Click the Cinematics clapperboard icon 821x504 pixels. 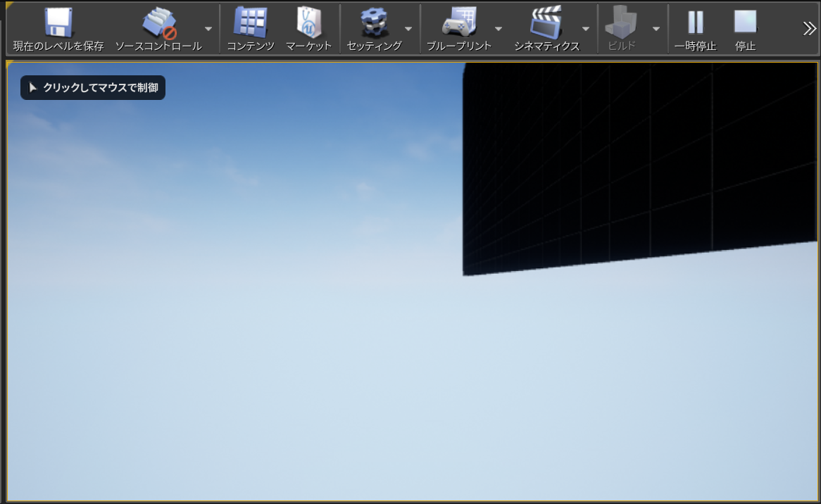546,23
